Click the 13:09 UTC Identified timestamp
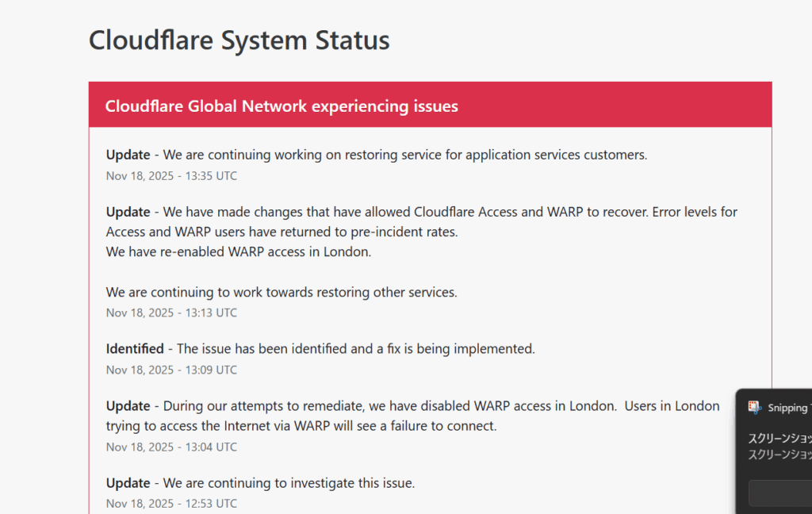Image resolution: width=812 pixels, height=514 pixels. [x=171, y=370]
